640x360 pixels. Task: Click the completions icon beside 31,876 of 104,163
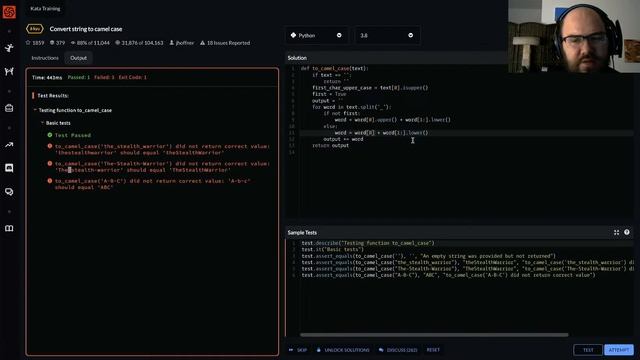coord(118,42)
